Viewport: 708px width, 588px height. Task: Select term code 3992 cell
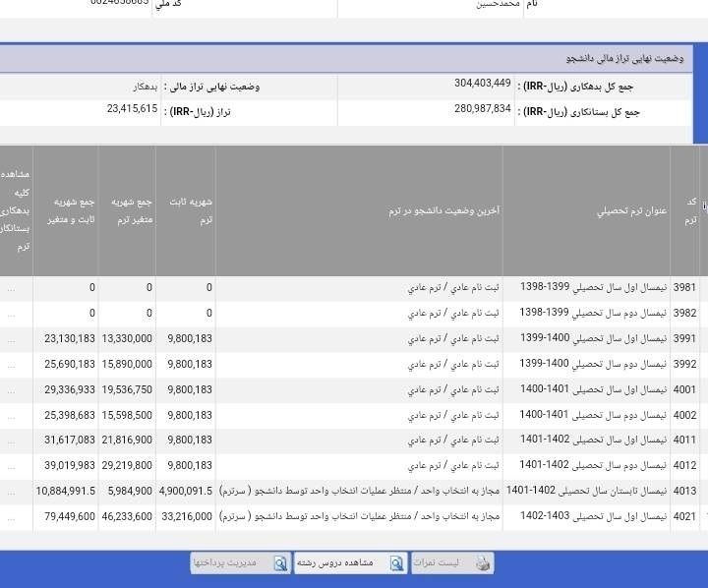click(684, 364)
